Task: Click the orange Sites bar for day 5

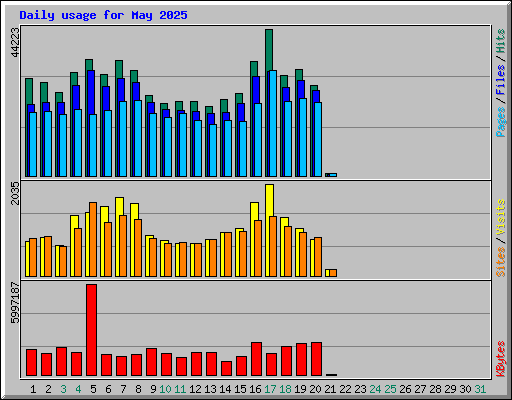Action: pos(93,239)
